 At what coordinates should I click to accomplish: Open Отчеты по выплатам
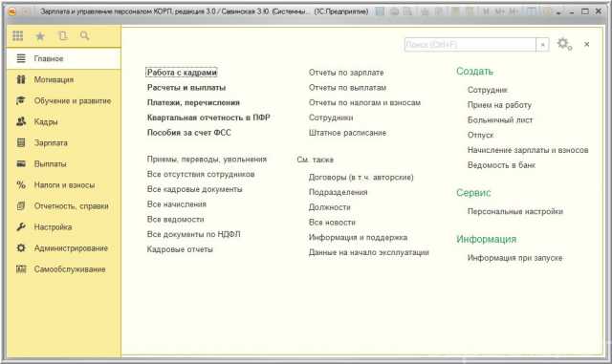(x=347, y=88)
